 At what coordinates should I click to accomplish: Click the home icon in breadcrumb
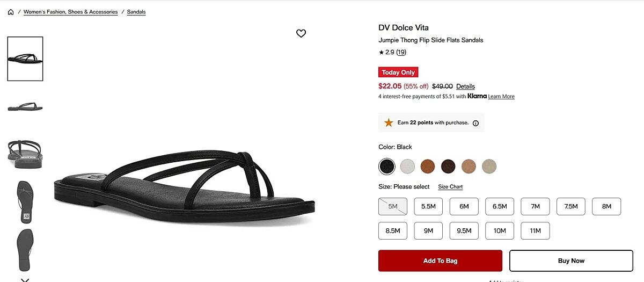11,12
